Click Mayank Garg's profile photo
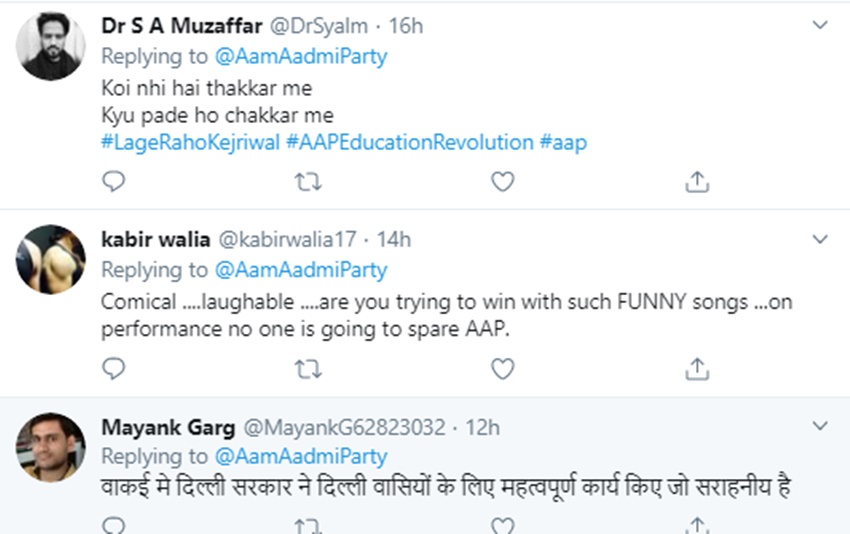Screen dimensions: 850x534 pyautogui.click(x=50, y=447)
